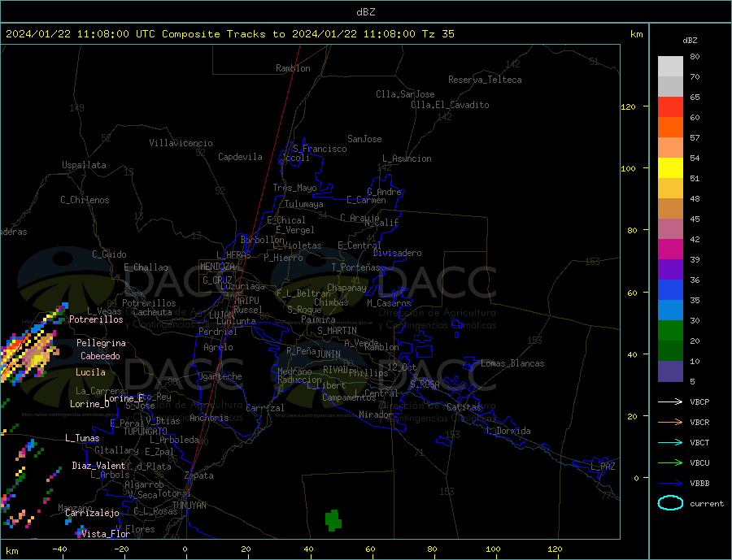The image size is (732, 560).
Task: Click the Capdevila map label
Action: 241,157
